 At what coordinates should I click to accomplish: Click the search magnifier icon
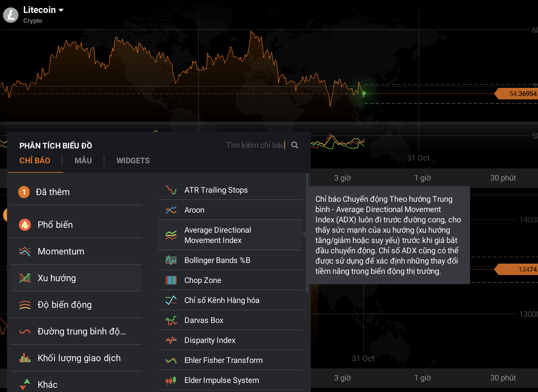pyautogui.click(x=294, y=145)
